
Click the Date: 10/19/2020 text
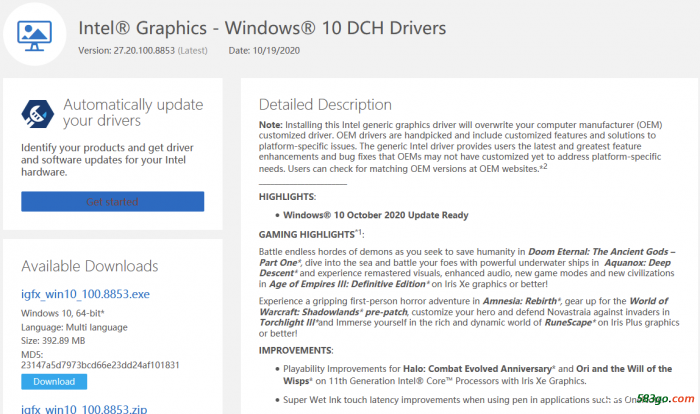(x=264, y=50)
